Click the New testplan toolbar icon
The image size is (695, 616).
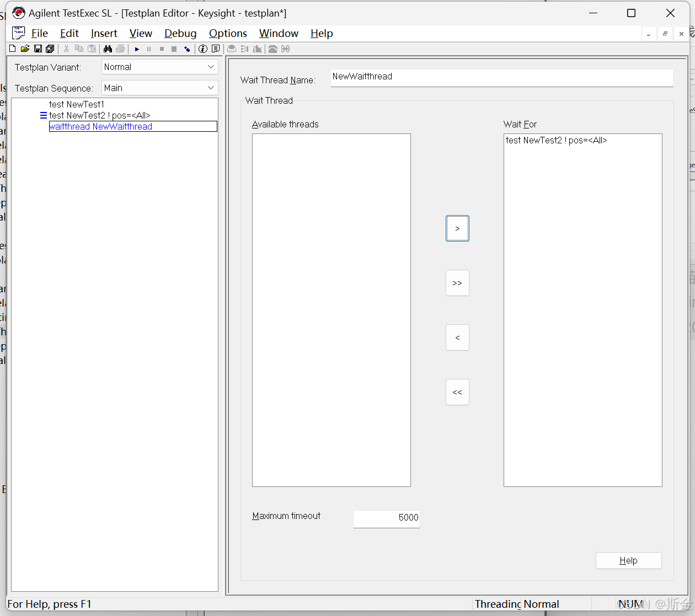coord(12,49)
